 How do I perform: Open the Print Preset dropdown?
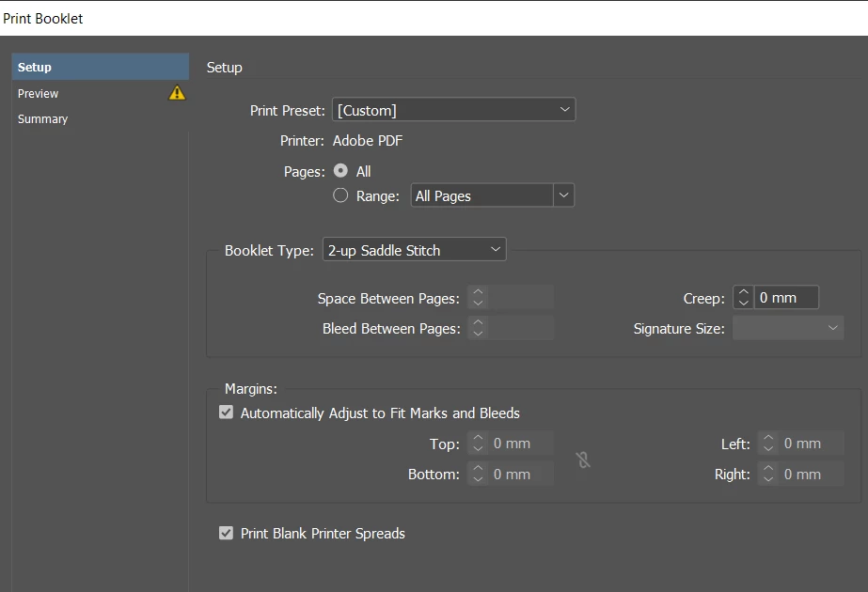(x=454, y=110)
